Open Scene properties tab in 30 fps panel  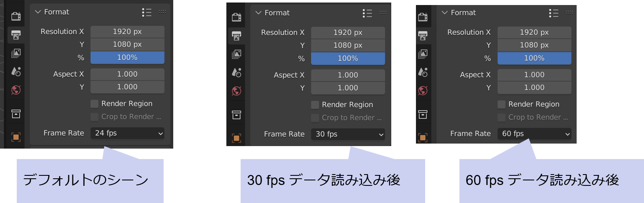coord(236,72)
